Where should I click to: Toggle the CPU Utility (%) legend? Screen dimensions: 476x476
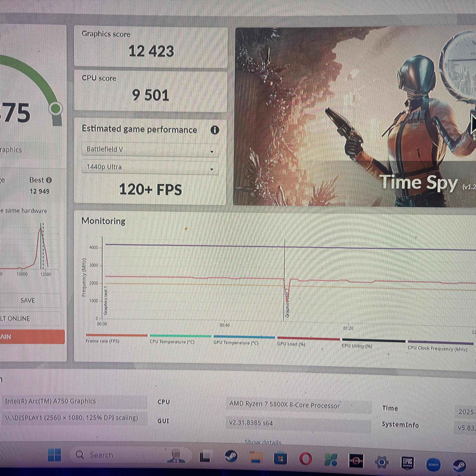pyautogui.click(x=373, y=344)
